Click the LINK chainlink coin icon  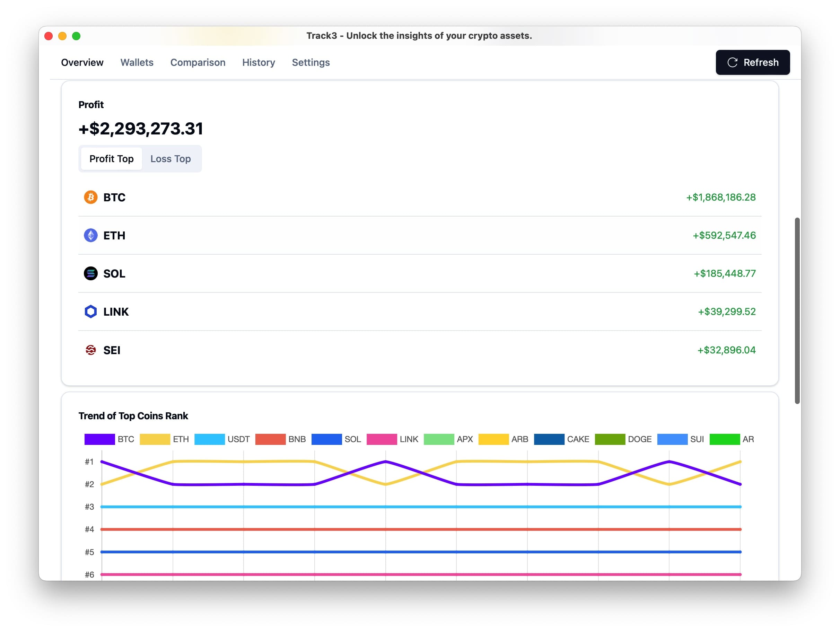point(90,311)
